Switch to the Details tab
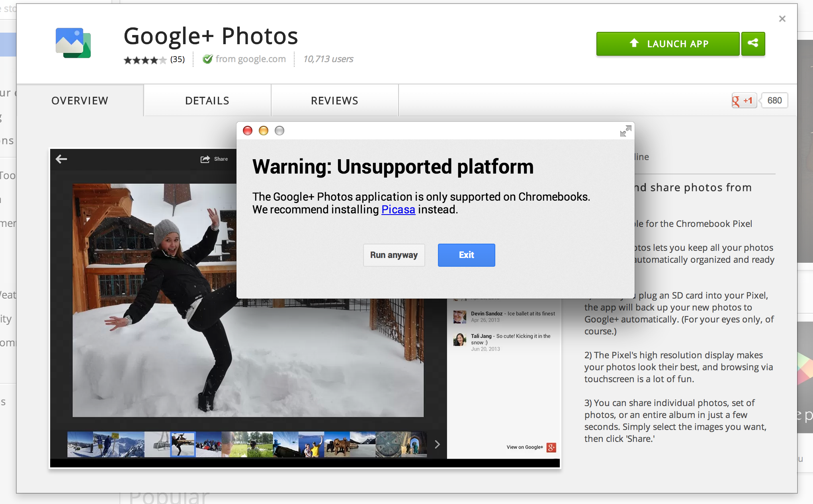 click(207, 101)
